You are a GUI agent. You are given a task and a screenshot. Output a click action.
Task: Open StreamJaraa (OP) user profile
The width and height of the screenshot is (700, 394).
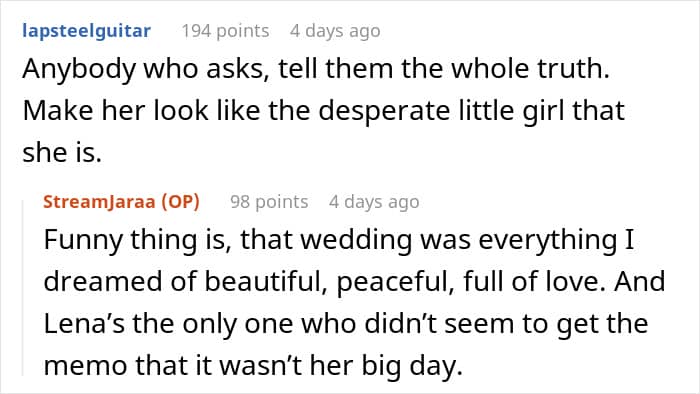121,202
